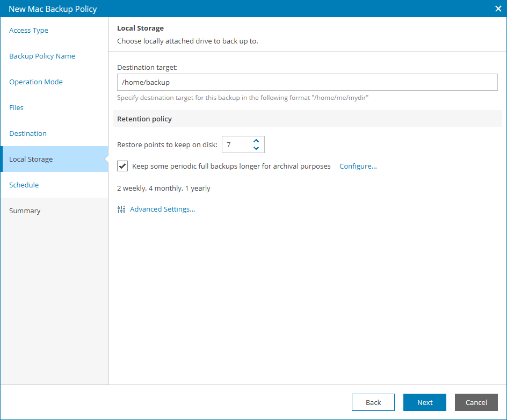This screenshot has width=507, height=420.
Task: Click the Advanced Settings link
Action: (162, 209)
